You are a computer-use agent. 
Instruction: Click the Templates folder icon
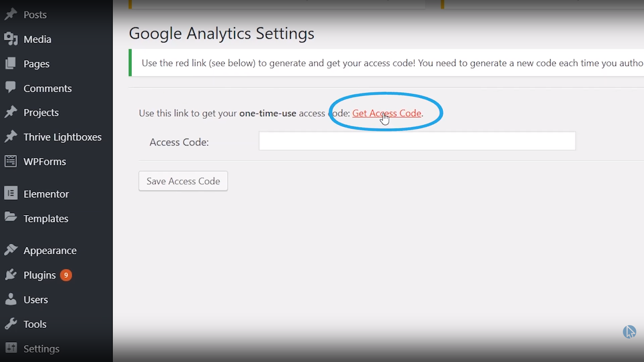click(11, 218)
